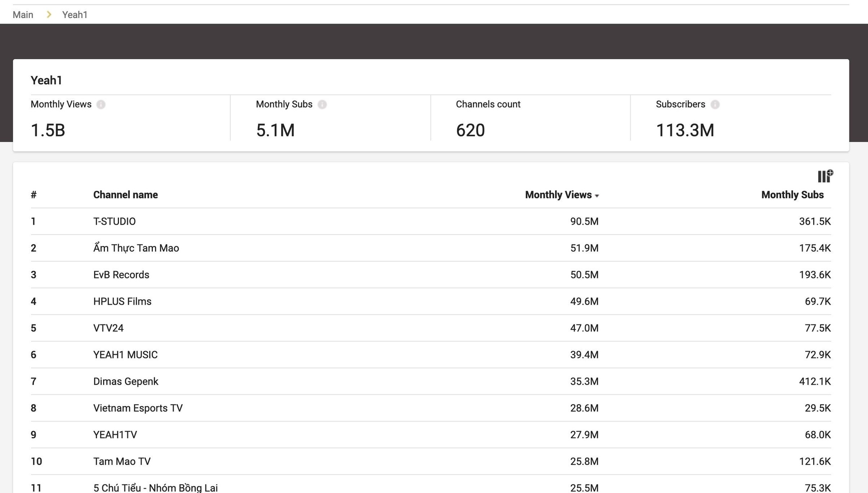Open the column settings icon
The width and height of the screenshot is (868, 493).
pyautogui.click(x=825, y=176)
